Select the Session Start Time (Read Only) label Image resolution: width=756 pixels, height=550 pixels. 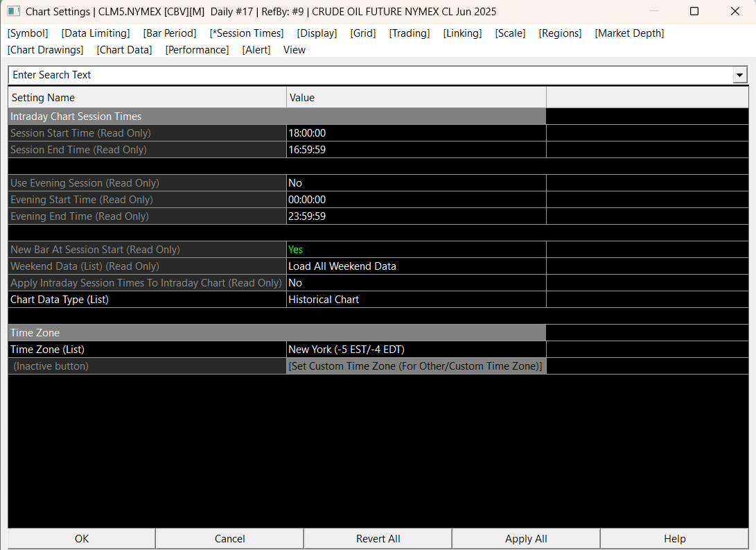(x=147, y=133)
